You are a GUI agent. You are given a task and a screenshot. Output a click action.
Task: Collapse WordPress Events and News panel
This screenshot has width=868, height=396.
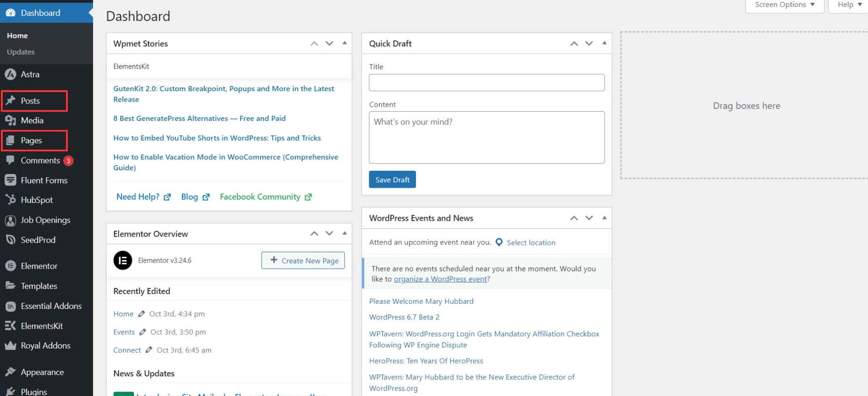(605, 218)
